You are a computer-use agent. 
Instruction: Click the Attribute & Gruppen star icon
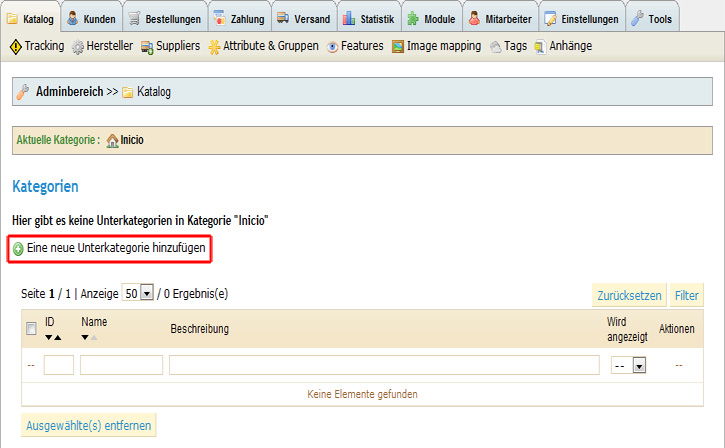click(x=214, y=47)
